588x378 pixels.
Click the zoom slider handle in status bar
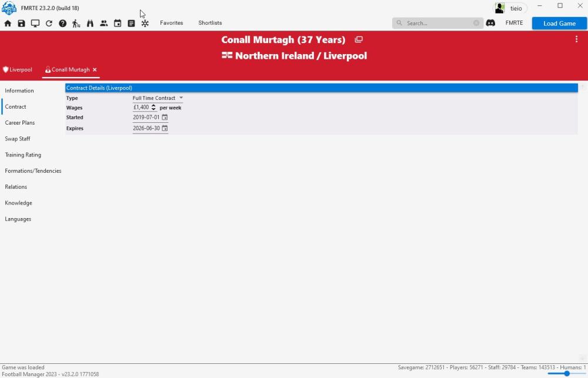click(567, 373)
